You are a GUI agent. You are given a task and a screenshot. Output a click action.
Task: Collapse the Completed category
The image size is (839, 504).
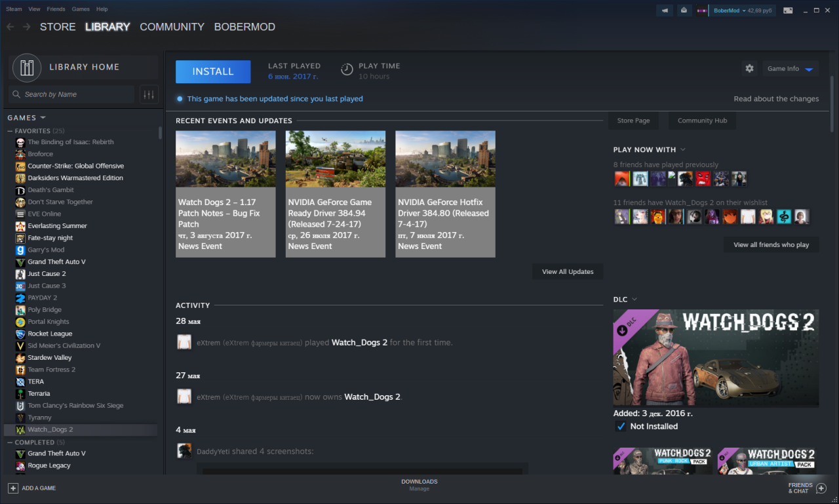(10, 442)
